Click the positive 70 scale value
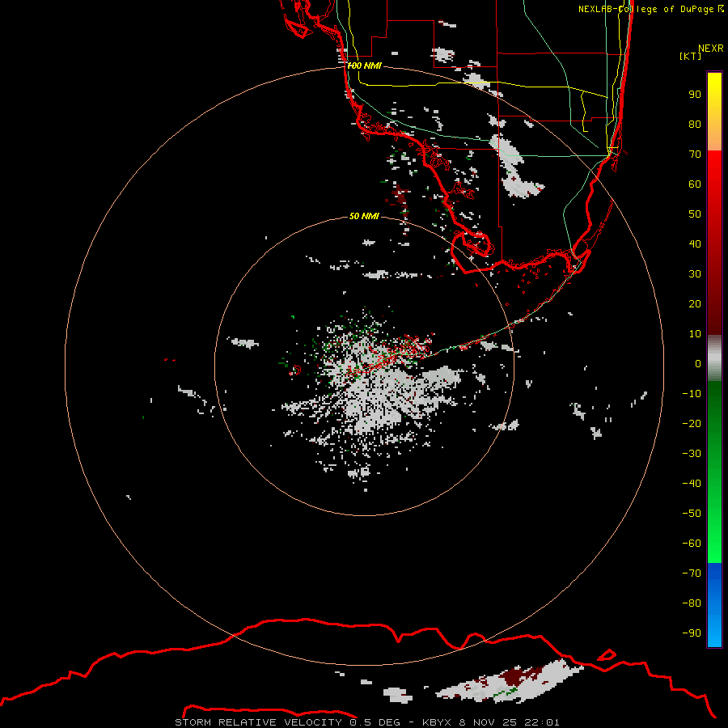This screenshot has width=728, height=728. tap(695, 154)
